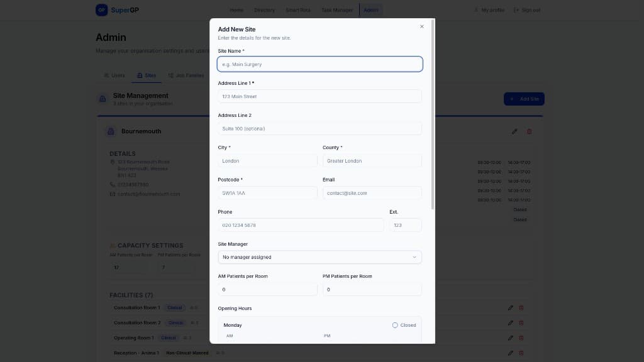644x362 pixels.
Task: Select the Admin nav item
Action: pyautogui.click(x=371, y=10)
